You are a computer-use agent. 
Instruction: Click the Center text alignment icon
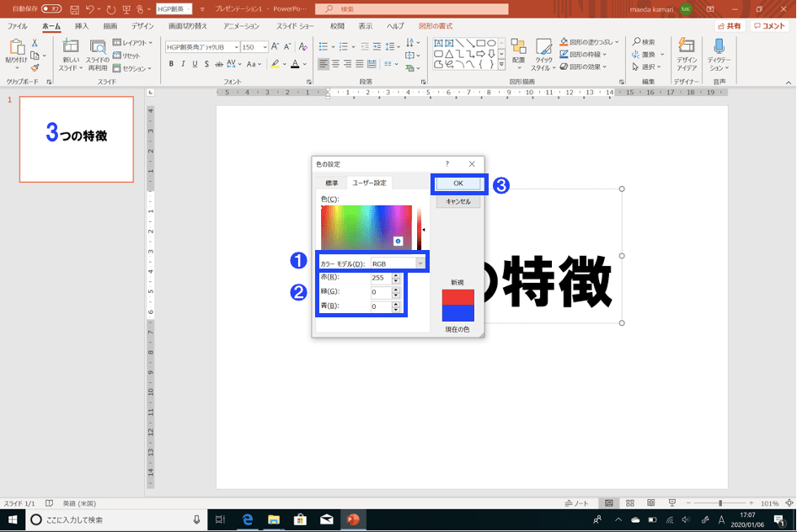point(335,64)
